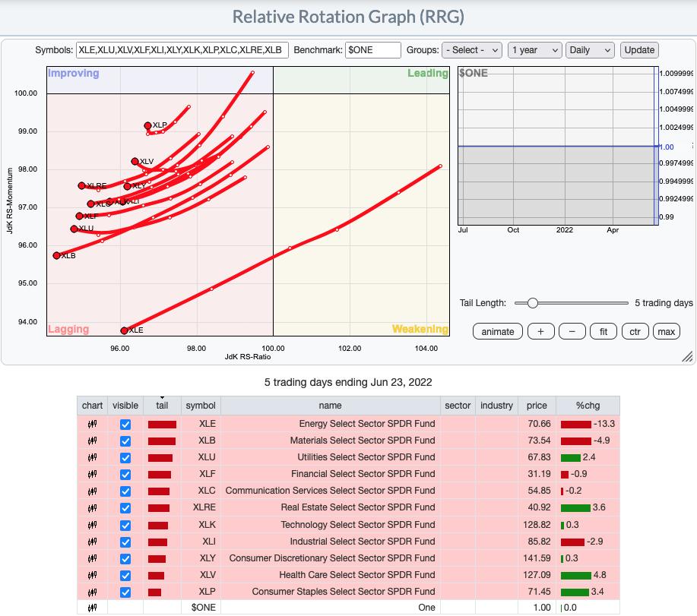Uncheck visibility for XLB Materials fund
The width and height of the screenshot is (697, 616).
click(x=125, y=441)
